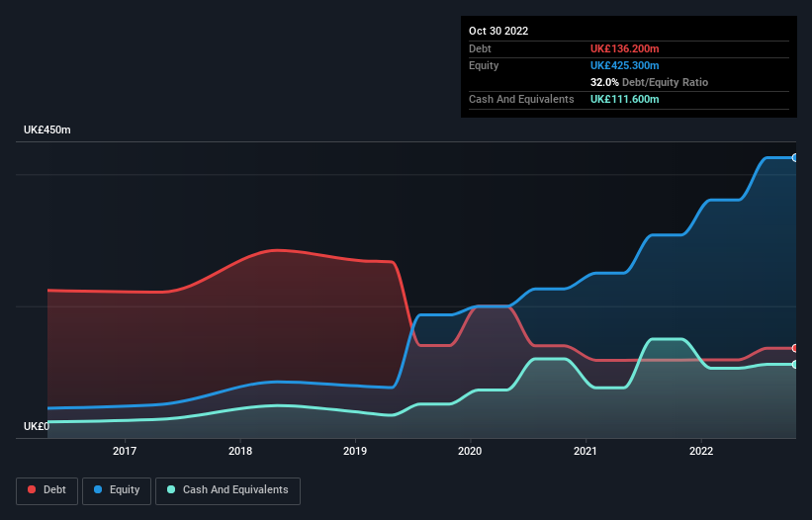Click the 2022 x-axis label
The height and width of the screenshot is (520, 812).
click(x=701, y=451)
